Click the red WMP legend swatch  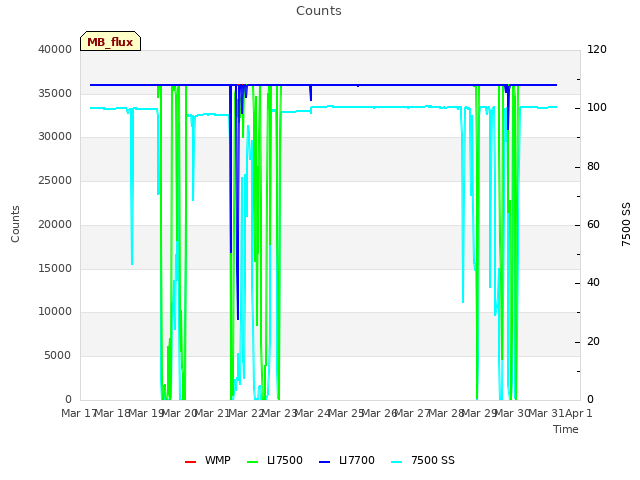[x=190, y=462]
